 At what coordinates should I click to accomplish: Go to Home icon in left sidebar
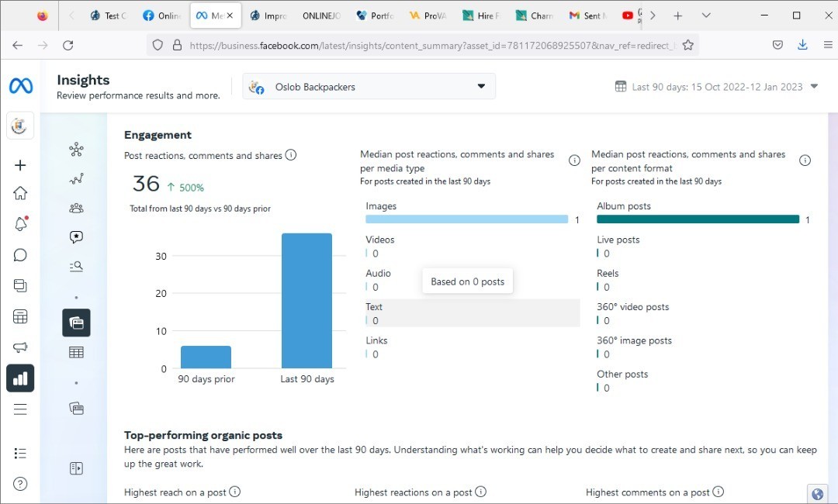[20, 193]
